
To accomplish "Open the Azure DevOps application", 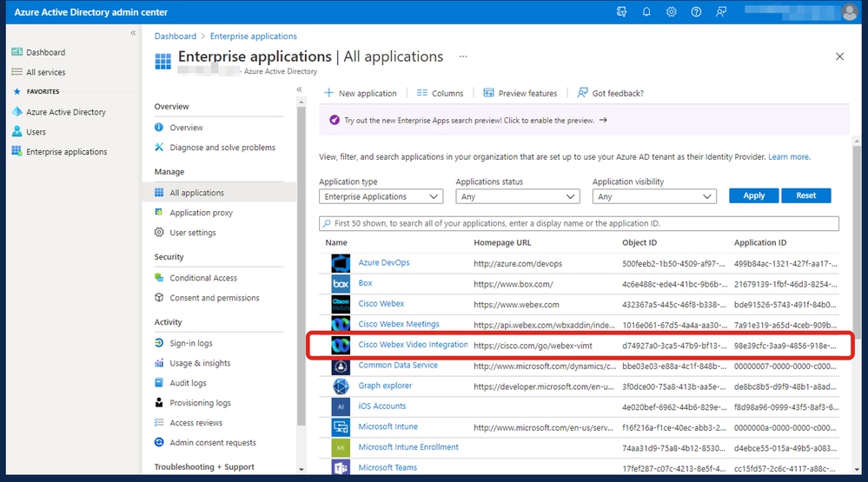I will pos(384,262).
